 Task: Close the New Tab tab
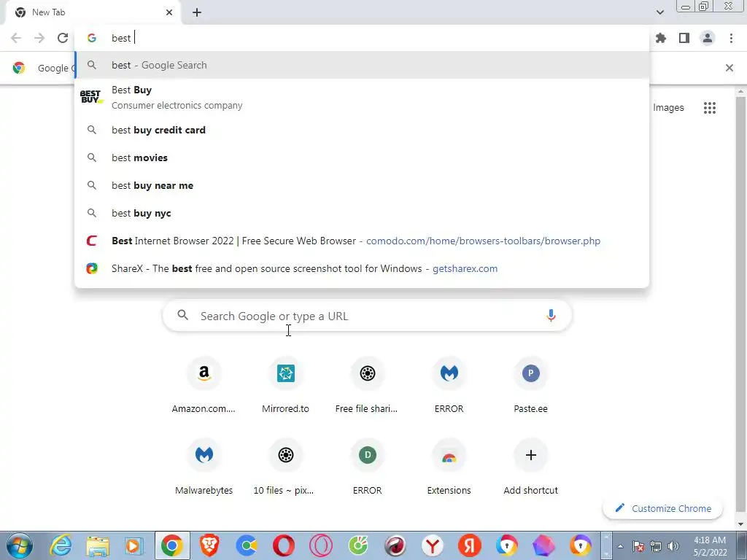click(x=169, y=12)
